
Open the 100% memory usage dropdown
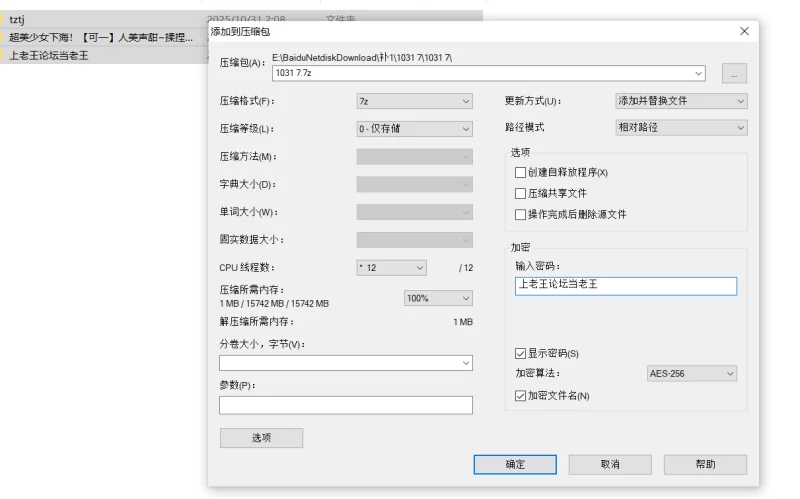pyautogui.click(x=438, y=298)
